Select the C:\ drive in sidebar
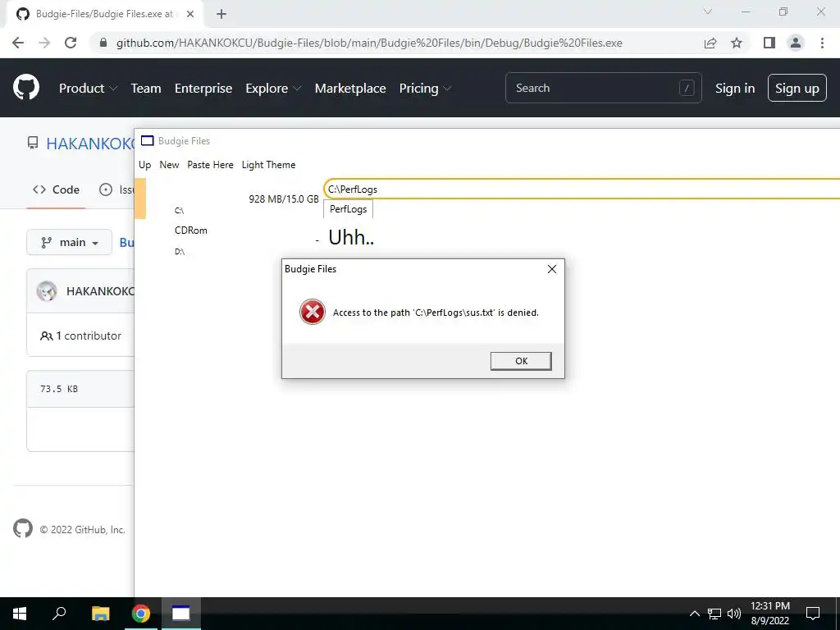This screenshot has width=840, height=630. click(179, 211)
